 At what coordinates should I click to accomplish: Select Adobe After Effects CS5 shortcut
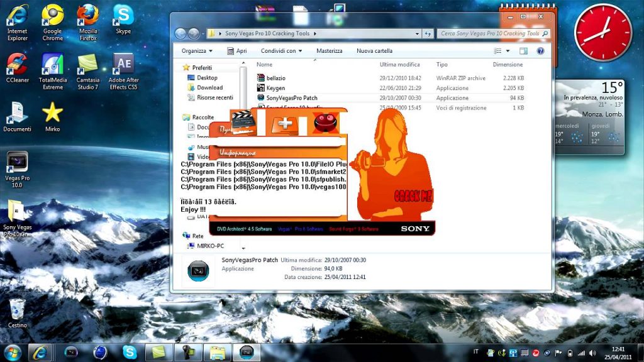coord(123,72)
